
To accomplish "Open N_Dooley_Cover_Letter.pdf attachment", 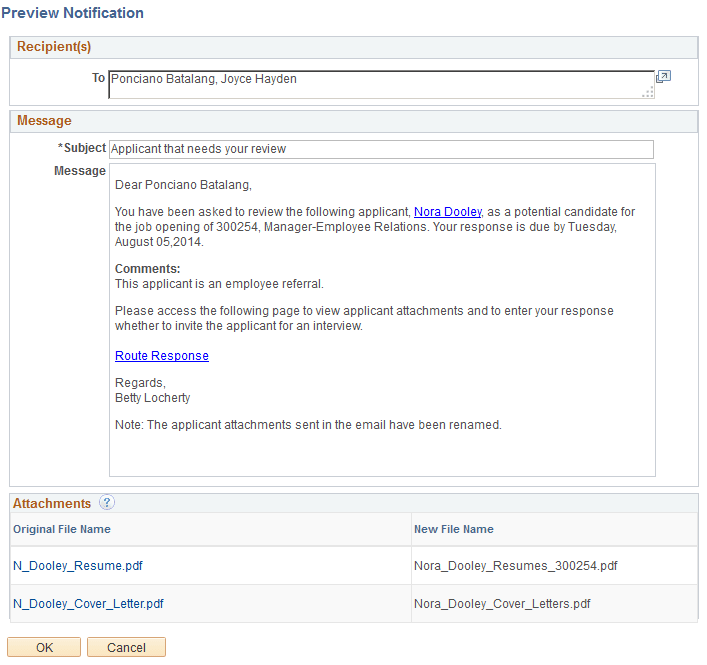I will click(x=88, y=604).
